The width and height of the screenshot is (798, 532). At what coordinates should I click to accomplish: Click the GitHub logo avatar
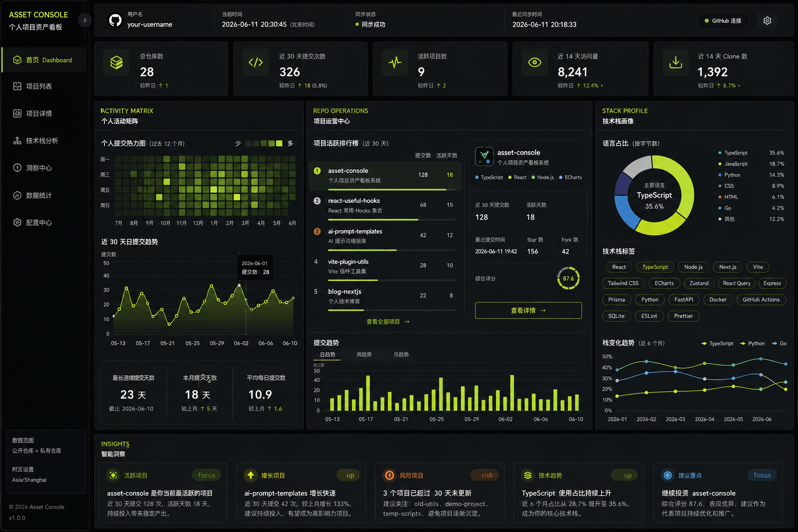[115, 20]
